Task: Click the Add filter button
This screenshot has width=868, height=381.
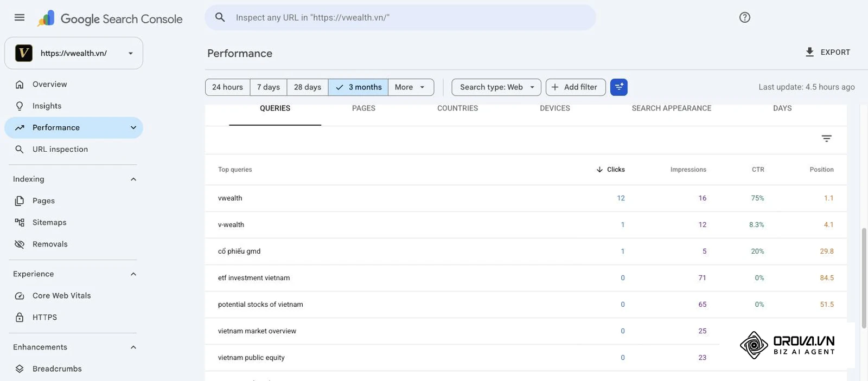Action: click(x=576, y=87)
